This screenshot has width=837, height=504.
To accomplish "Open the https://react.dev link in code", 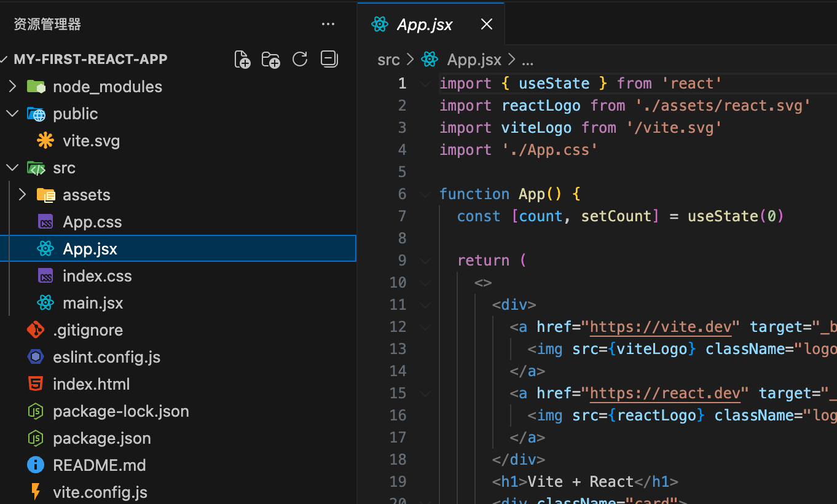I will pos(665,393).
